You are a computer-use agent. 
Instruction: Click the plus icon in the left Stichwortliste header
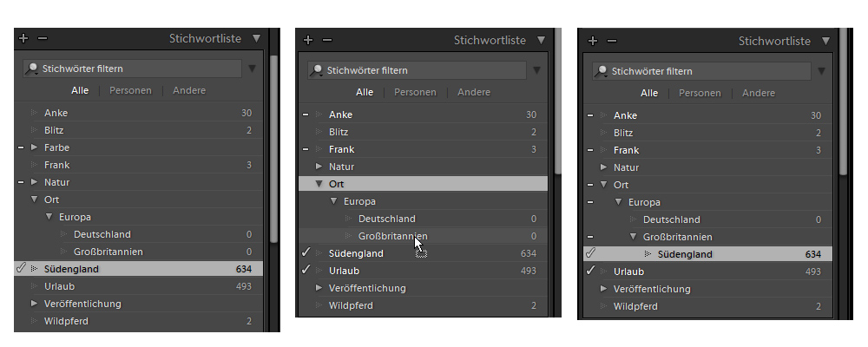[23, 38]
